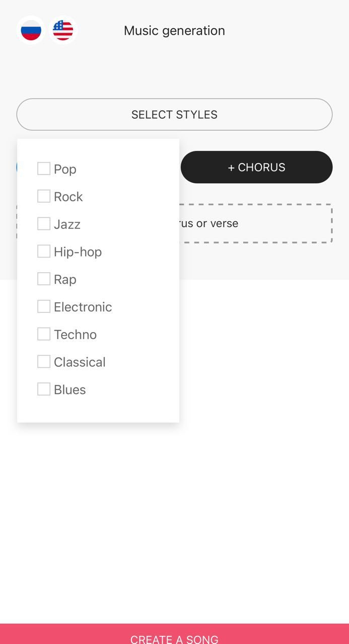Screen dimensions: 349x644
Task: Check the Pop style checkbox
Action: pos(43,169)
